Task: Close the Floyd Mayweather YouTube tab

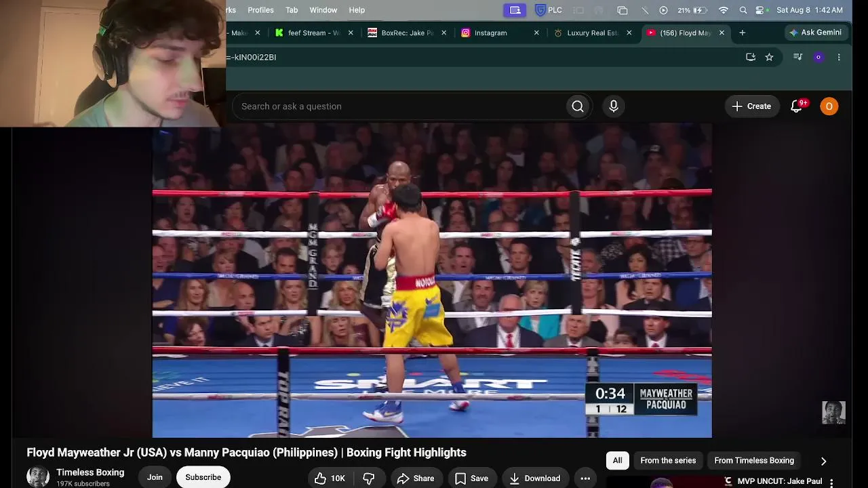Action: 722,33
